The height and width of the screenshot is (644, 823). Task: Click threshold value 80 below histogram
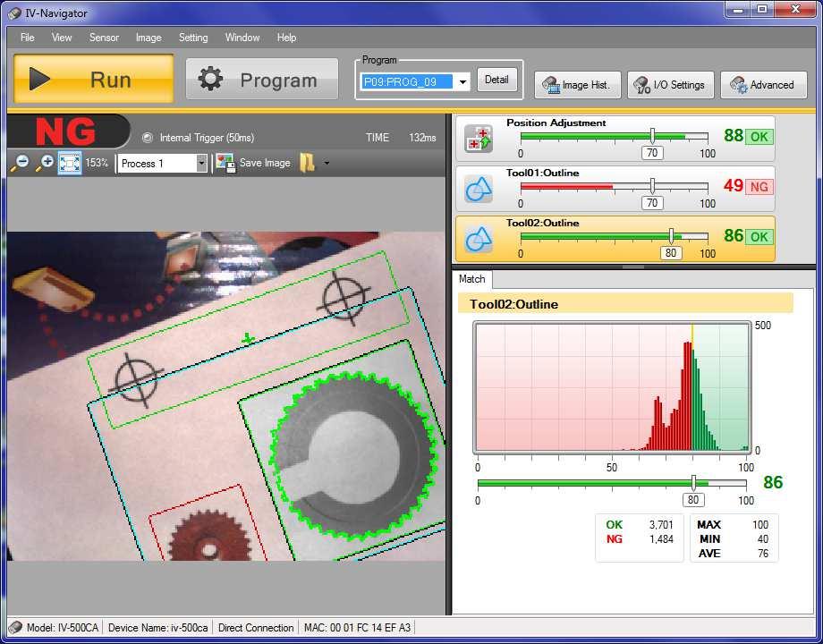point(693,500)
